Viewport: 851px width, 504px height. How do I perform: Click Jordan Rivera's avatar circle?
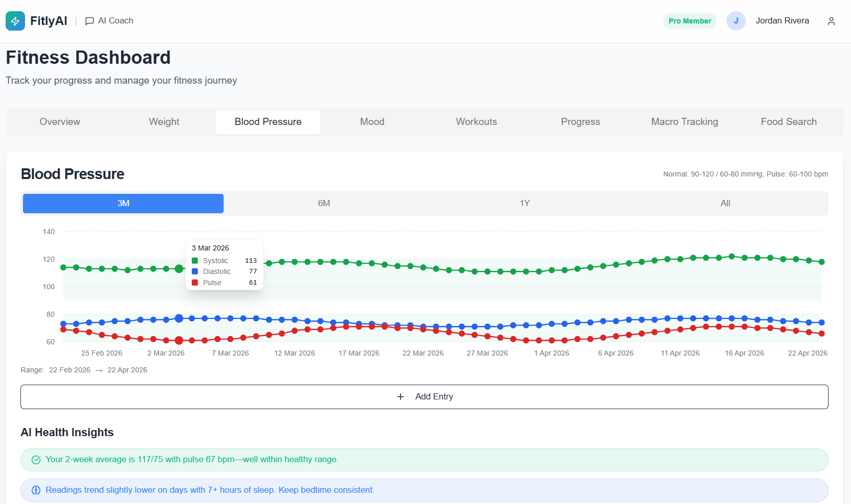pyautogui.click(x=736, y=21)
